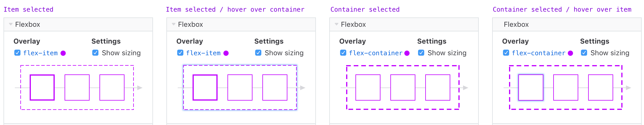Image resolution: width=644 pixels, height=125 pixels.
Task: Collapse Flexbox in hover over container panel
Action: pyautogui.click(x=174, y=24)
